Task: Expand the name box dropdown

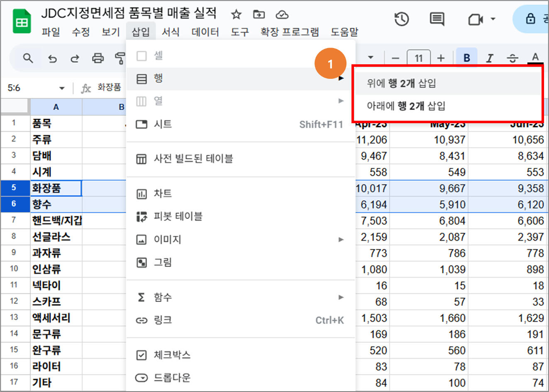Action: (x=62, y=88)
